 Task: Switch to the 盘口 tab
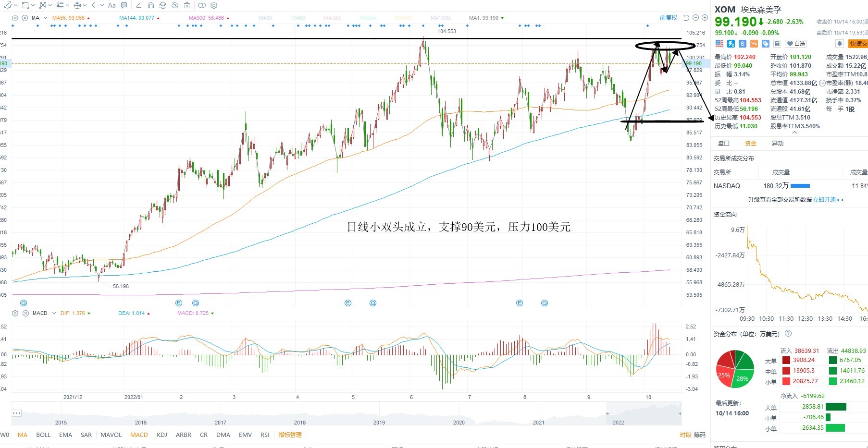click(x=724, y=143)
